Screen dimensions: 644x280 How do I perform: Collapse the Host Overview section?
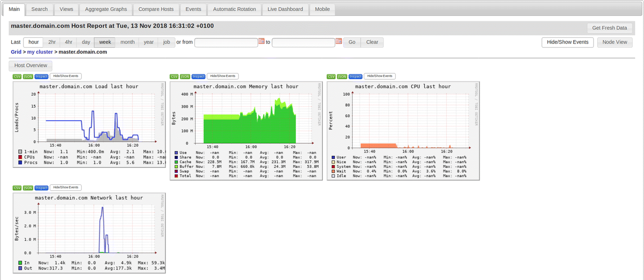point(31,66)
